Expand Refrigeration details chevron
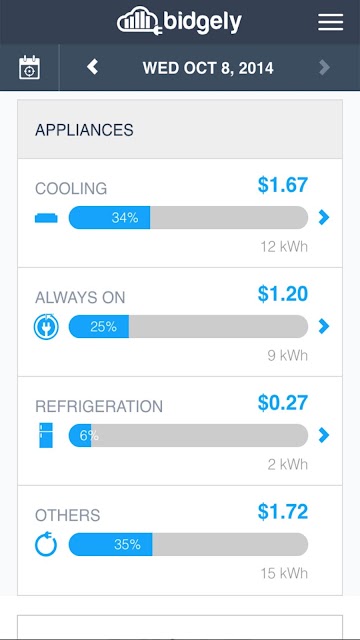Screen dimensions: 360x640 pyautogui.click(x=324, y=435)
